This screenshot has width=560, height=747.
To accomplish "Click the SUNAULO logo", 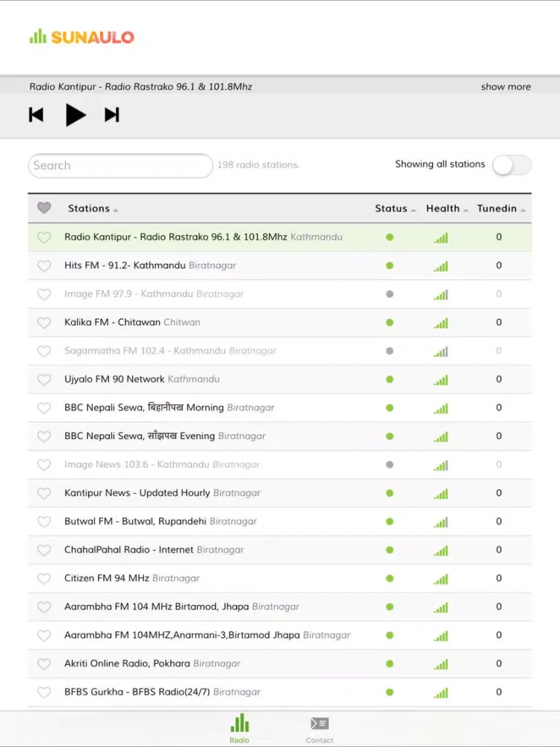I will pos(82,37).
